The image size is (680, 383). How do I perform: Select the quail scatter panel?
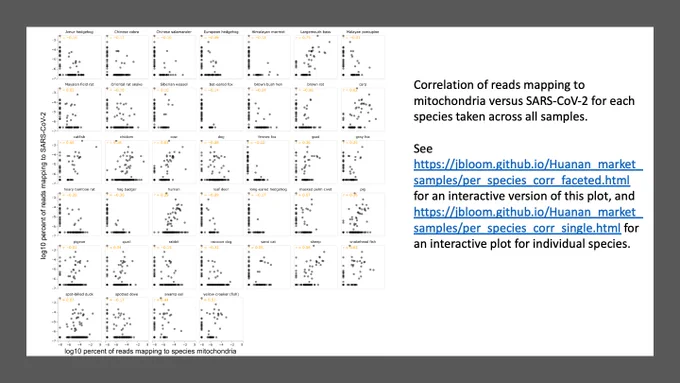(127, 266)
